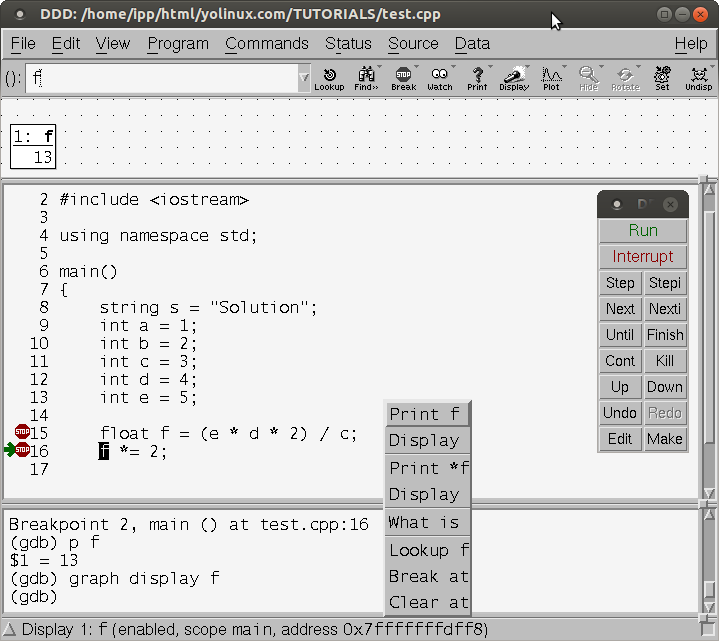Click the Watch toolbar icon

click(440, 78)
